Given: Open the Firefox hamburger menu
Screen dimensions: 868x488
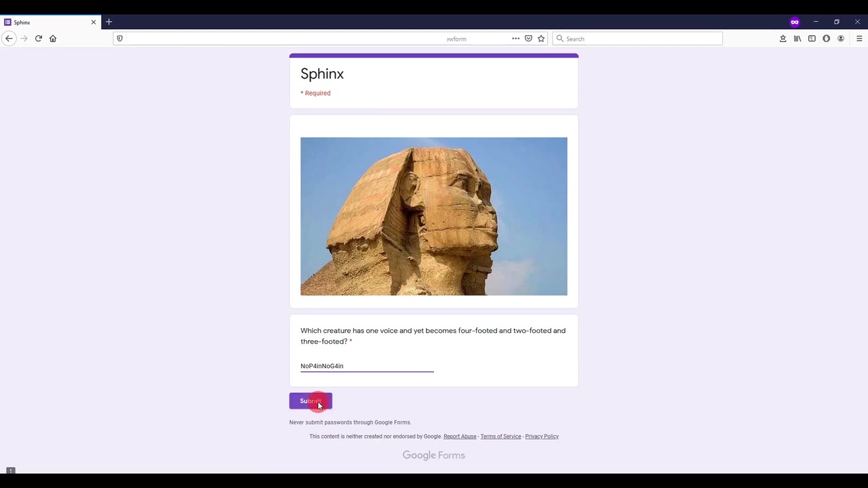Looking at the screenshot, I should click(x=859, y=39).
